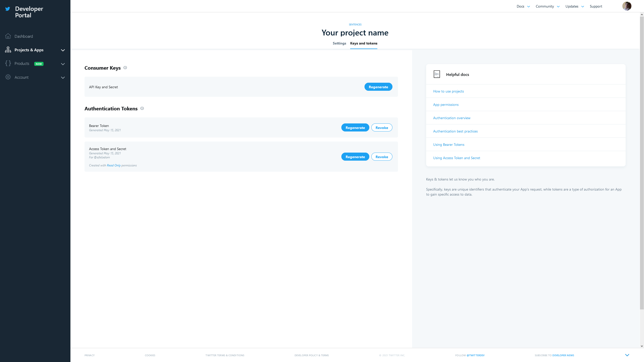Select the Projects & Apps sidebar icon

[x=8, y=50]
